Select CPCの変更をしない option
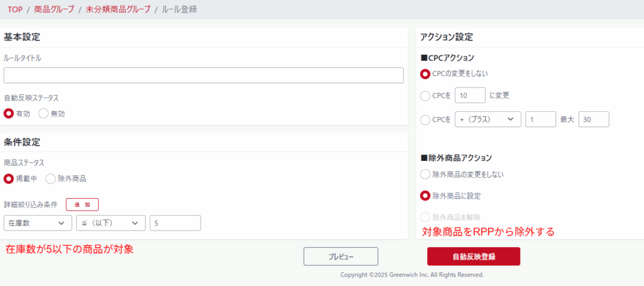 tap(425, 74)
